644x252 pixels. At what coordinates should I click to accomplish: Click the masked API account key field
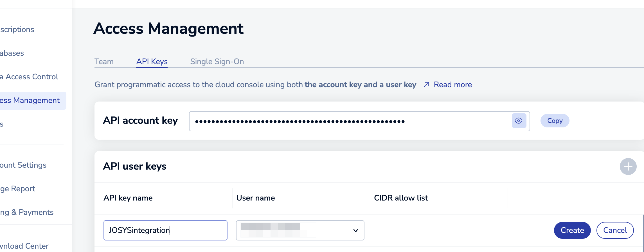point(349,121)
